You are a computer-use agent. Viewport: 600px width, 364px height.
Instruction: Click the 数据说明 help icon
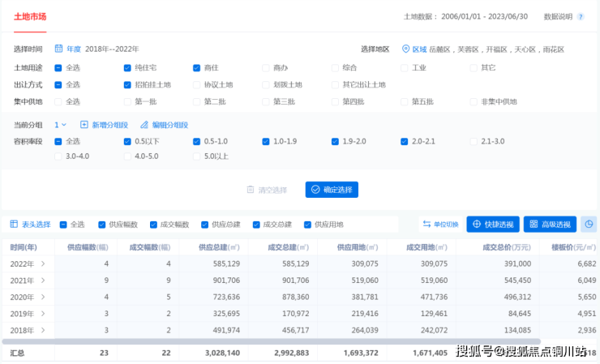[580, 16]
